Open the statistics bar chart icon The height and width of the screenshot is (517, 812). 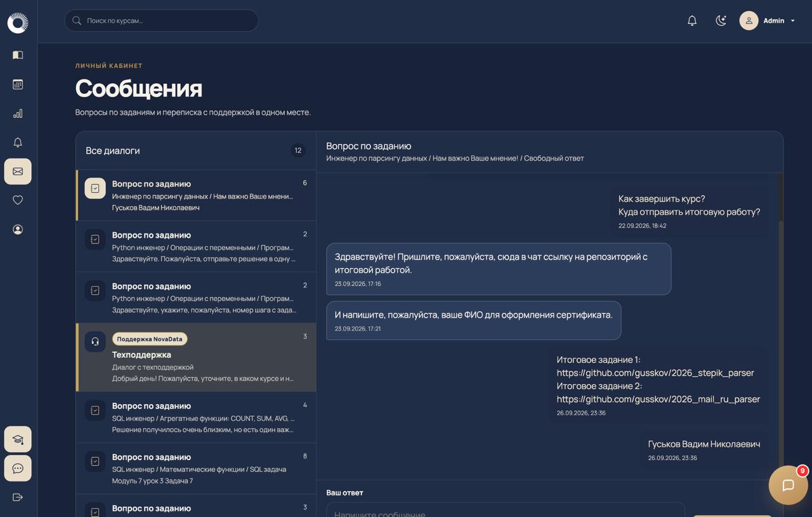coord(18,114)
